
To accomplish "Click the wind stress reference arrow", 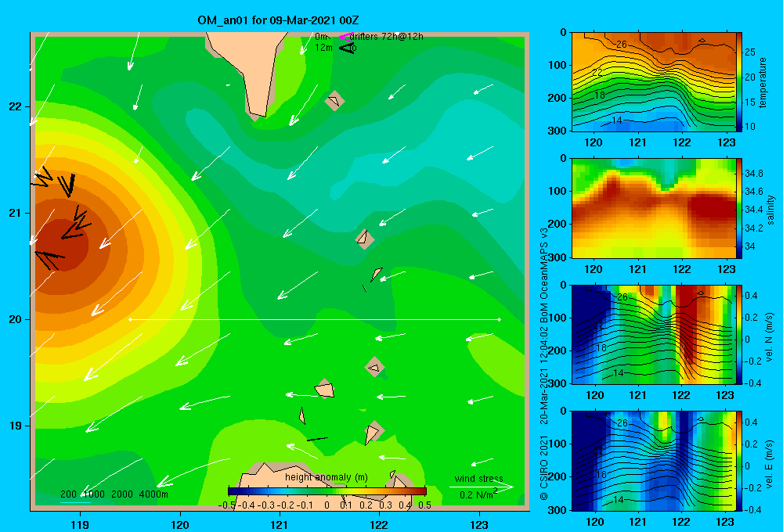I will pyautogui.click(x=481, y=487).
